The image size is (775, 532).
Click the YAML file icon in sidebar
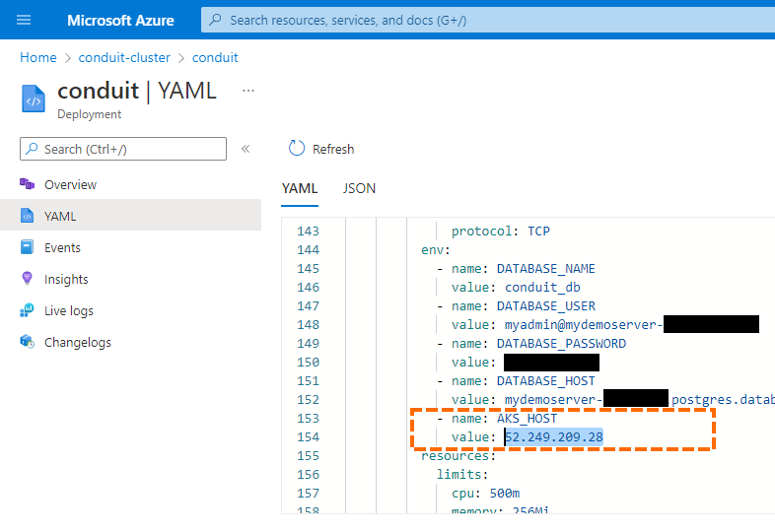click(x=27, y=216)
